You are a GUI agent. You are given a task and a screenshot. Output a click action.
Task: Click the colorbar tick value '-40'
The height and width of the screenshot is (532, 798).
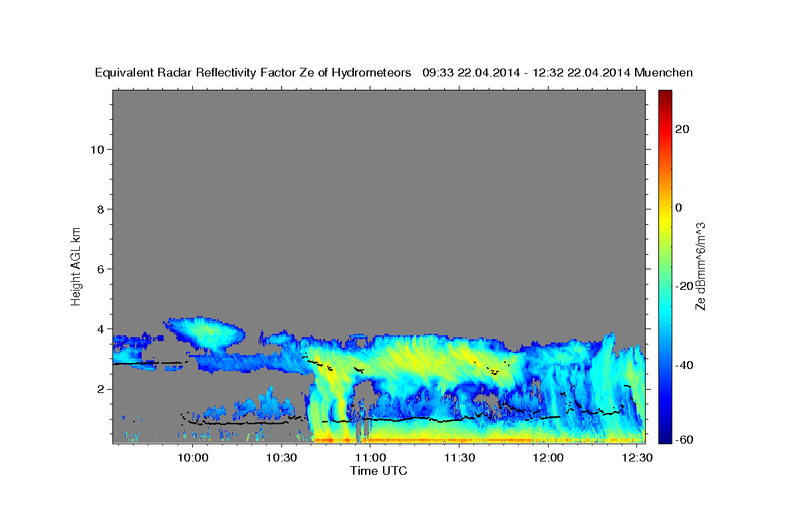[x=684, y=364]
